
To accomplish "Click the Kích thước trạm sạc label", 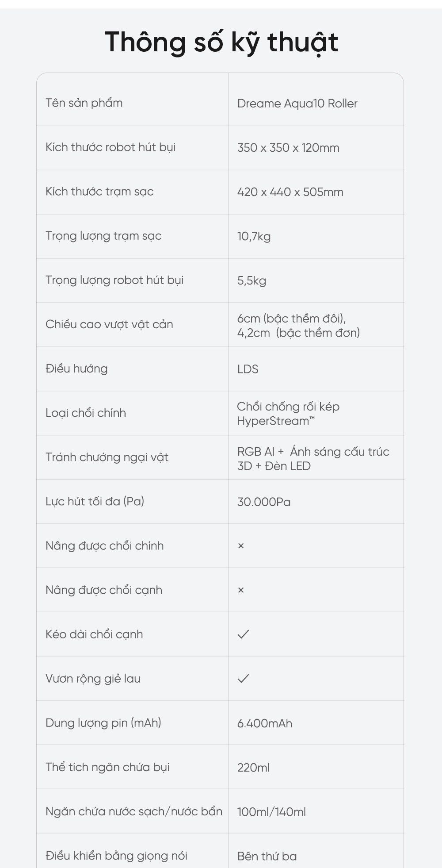I will click(x=99, y=192).
